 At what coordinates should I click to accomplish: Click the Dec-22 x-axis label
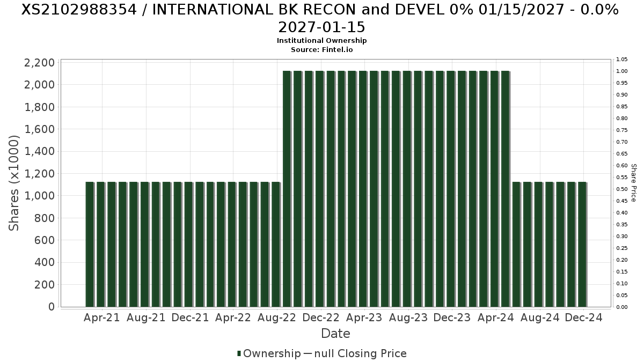point(320,317)
